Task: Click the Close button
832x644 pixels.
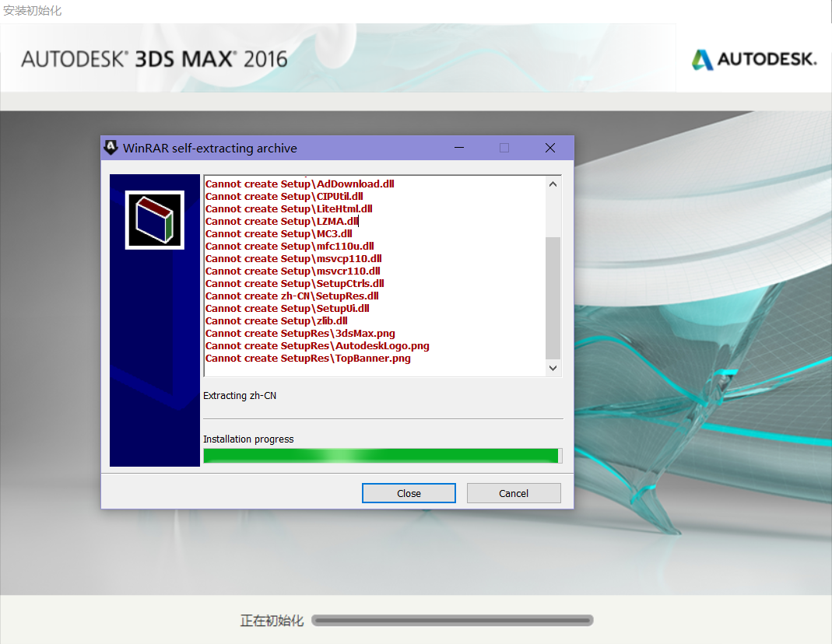Action: click(x=409, y=492)
